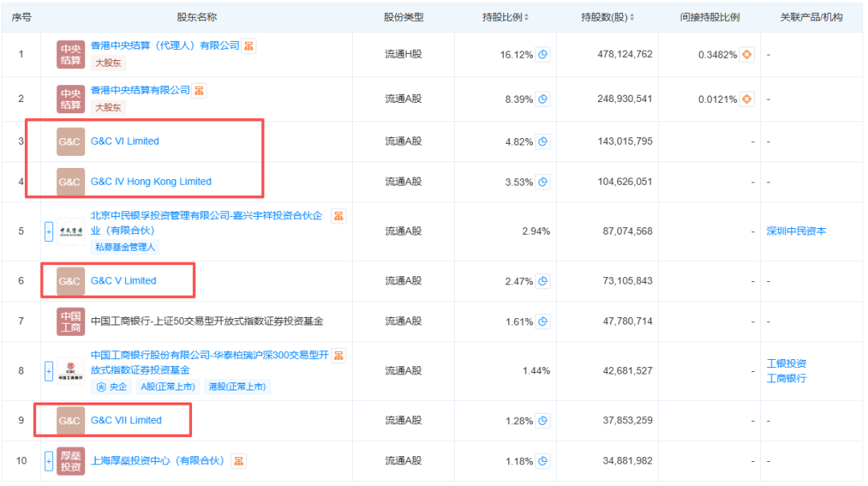868x486 pixels.
Task: Click the 1.44% holding value
Action: (x=536, y=371)
